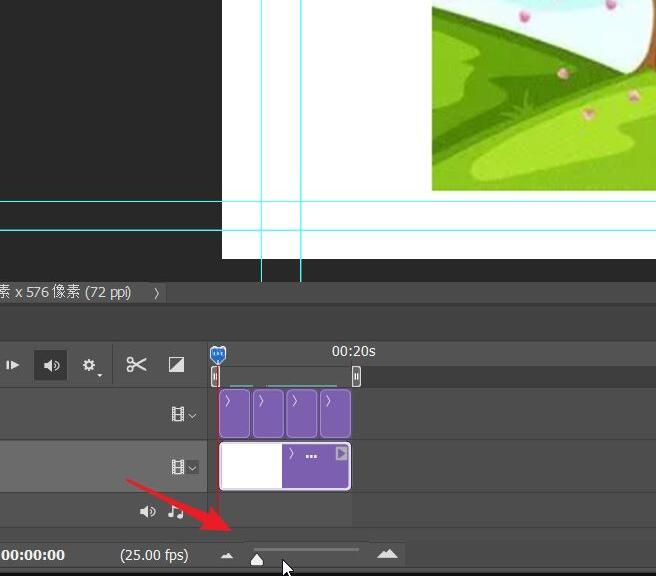Click the zoom out small mountains icon
The width and height of the screenshot is (656, 576).
click(227, 555)
